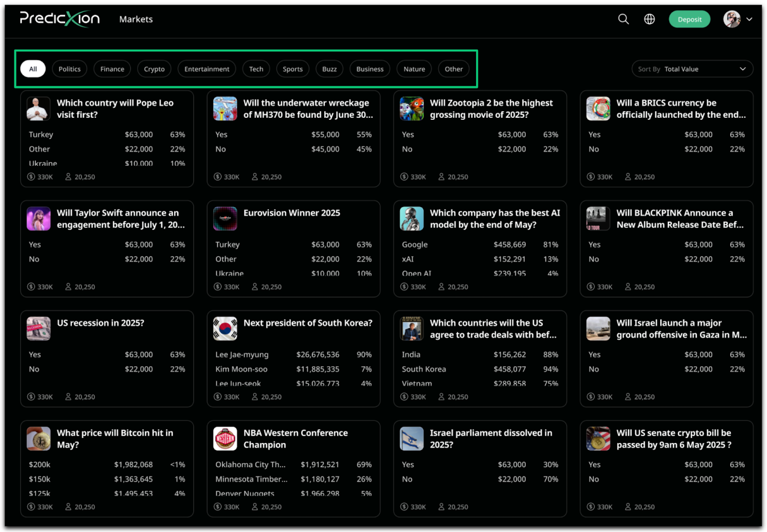This screenshot has height=532, width=767.
Task: Open Zootopia 2 market thumbnail
Action: pos(411,109)
